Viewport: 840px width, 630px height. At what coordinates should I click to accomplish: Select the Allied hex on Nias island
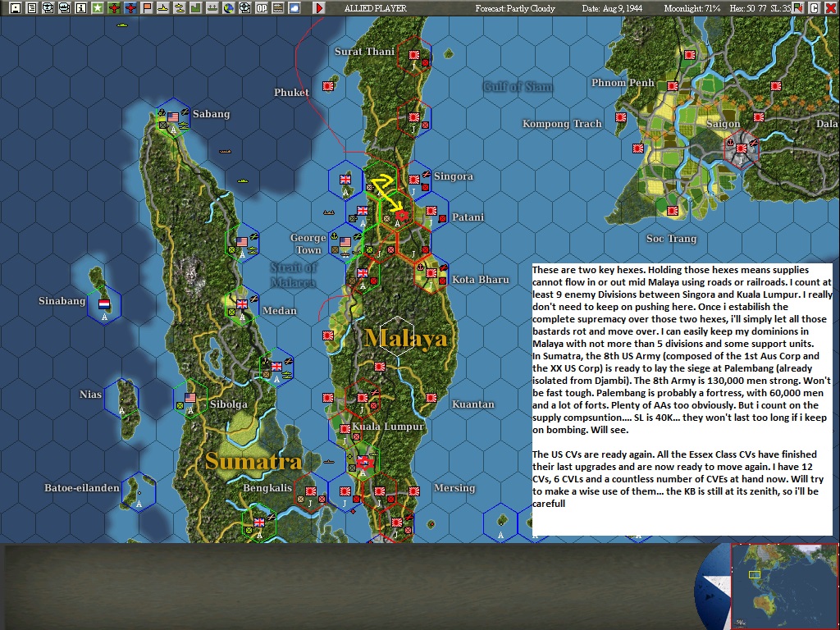(x=121, y=399)
